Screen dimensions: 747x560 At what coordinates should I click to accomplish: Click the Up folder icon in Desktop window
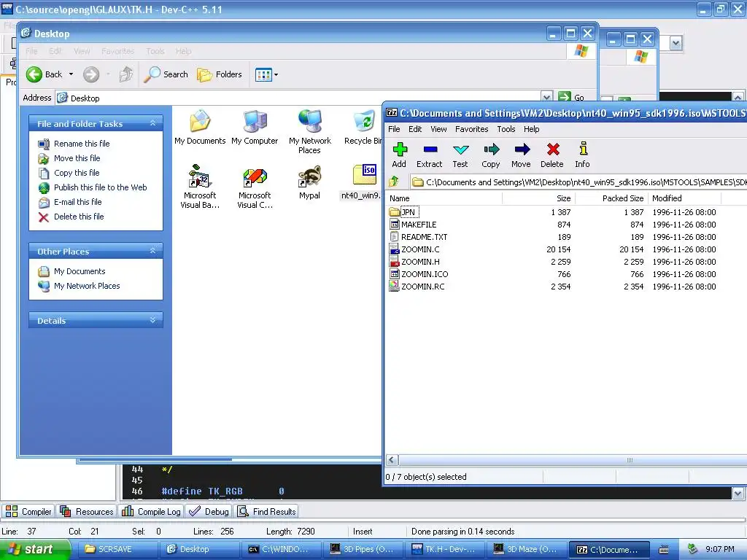[x=125, y=74]
